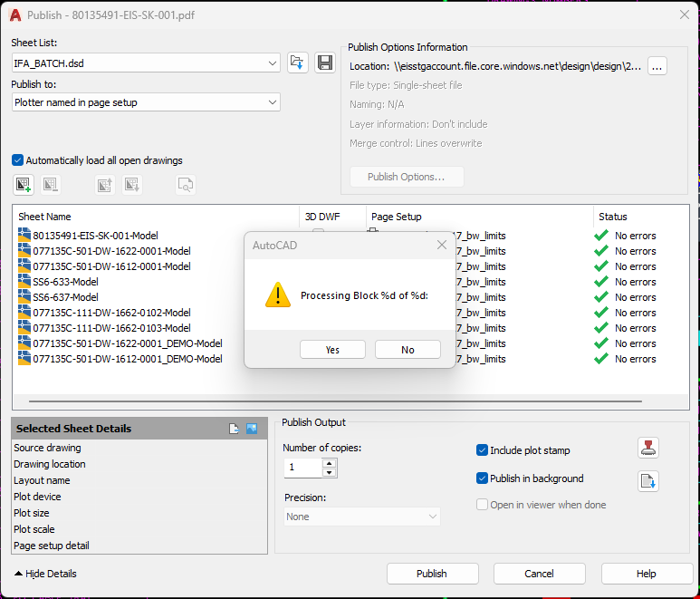Collapse panel with Hide Details
The width and height of the screenshot is (700, 599).
(45, 574)
